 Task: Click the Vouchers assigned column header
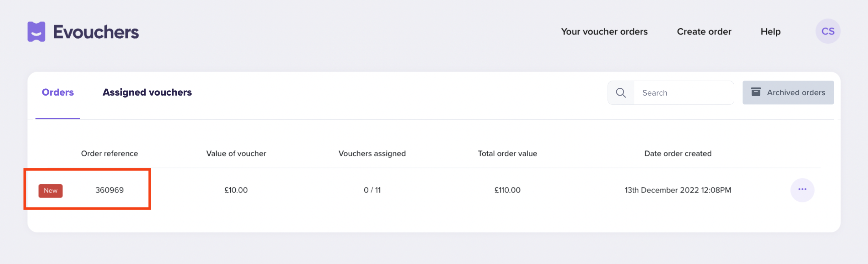(372, 154)
